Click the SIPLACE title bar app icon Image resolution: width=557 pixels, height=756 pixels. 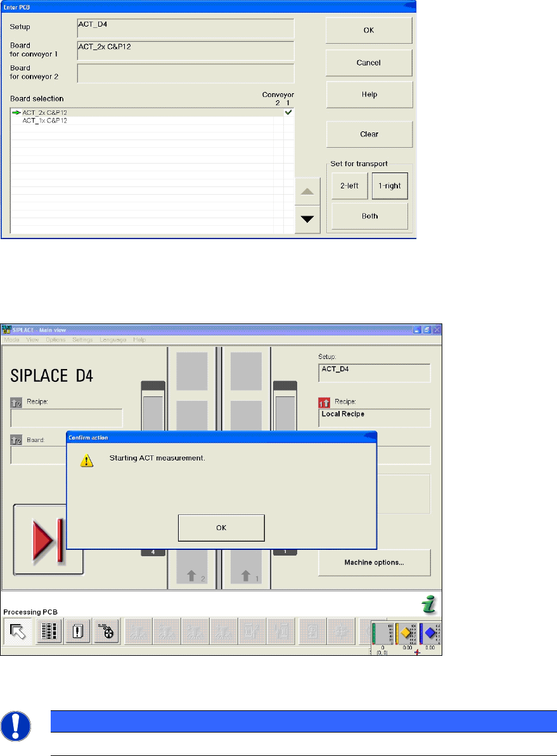click(x=7, y=330)
